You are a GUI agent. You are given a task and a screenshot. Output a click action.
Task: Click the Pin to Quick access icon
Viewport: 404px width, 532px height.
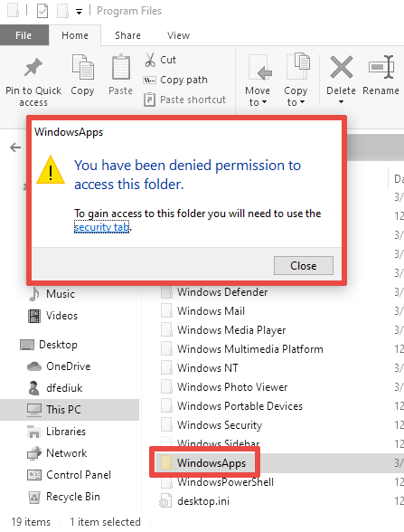[33, 67]
